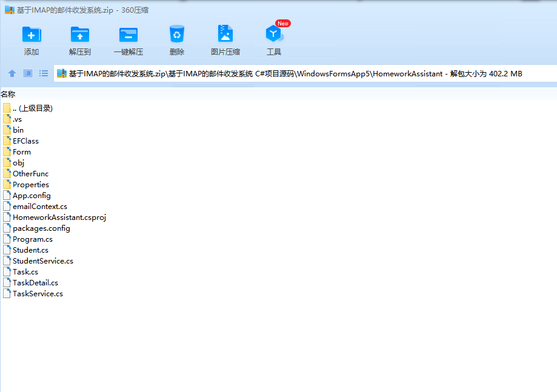
Task: Click the folder icon next to obj
Action: coord(7,163)
